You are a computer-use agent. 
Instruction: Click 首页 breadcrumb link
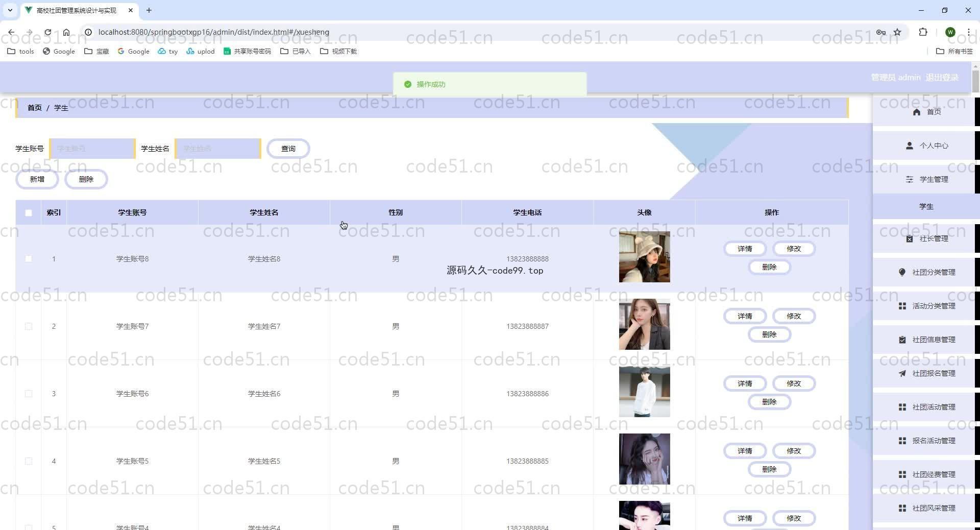pos(35,108)
